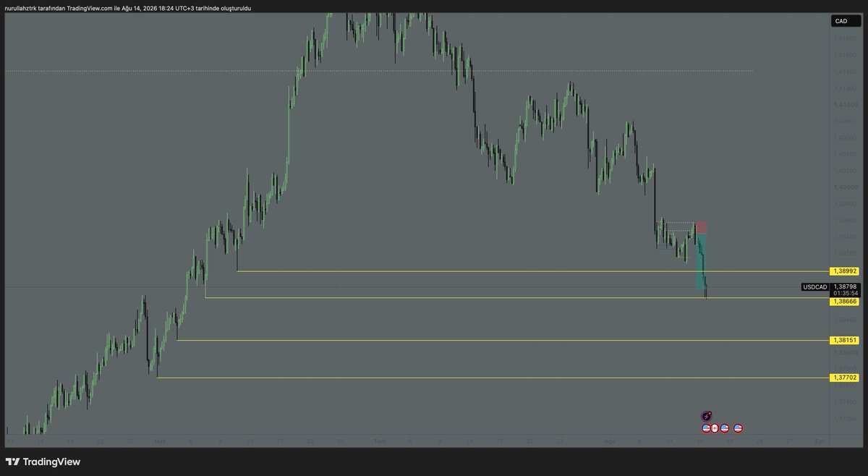Click the 1,37702 yellow price label
This screenshot has width=868, height=476.
845,378
